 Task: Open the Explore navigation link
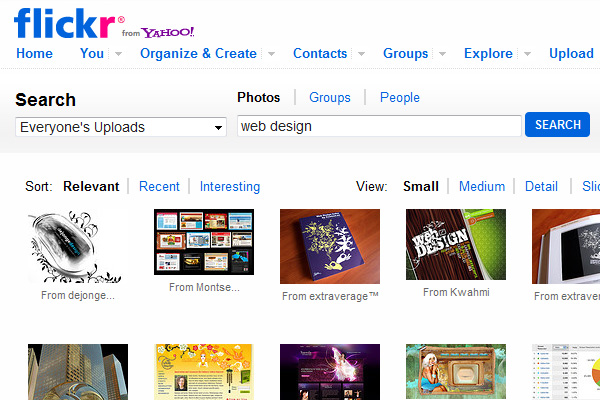tap(488, 54)
